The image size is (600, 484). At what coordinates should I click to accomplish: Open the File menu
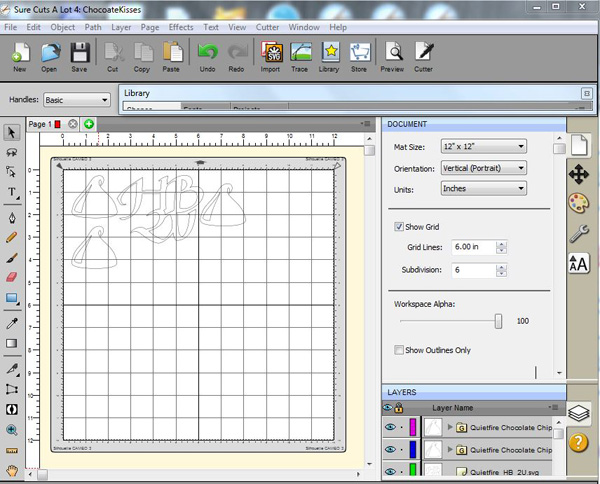10,27
